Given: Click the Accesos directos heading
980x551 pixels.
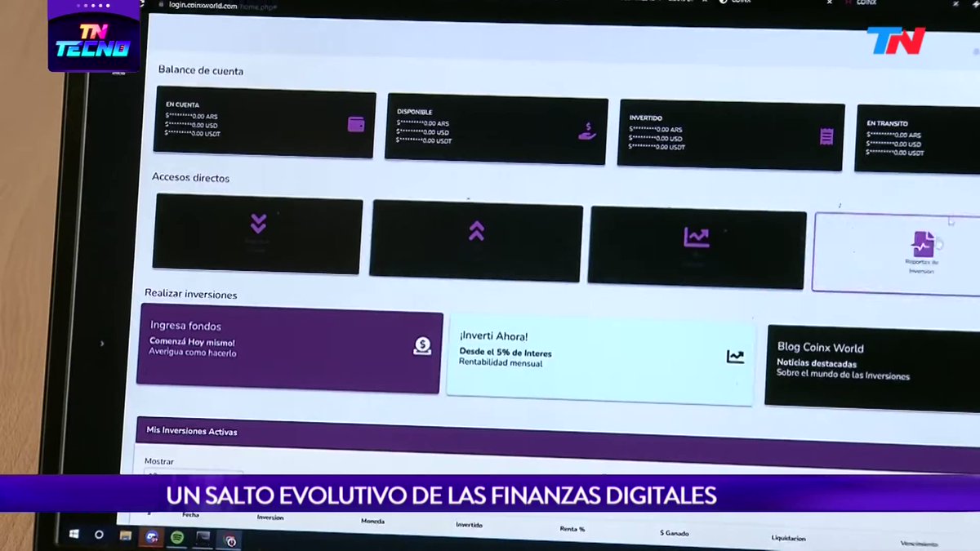Looking at the screenshot, I should tap(190, 177).
